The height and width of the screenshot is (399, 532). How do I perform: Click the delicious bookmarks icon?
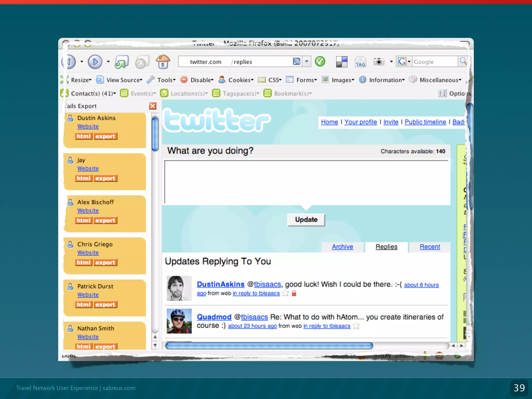[x=342, y=62]
